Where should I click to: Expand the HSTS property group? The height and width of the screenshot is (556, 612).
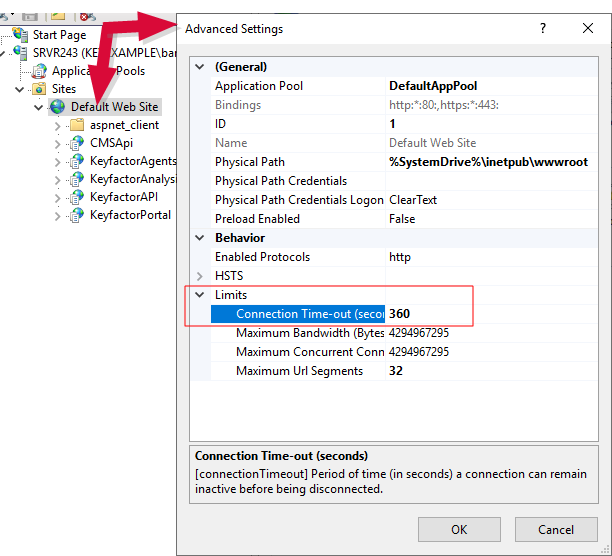(x=200, y=276)
